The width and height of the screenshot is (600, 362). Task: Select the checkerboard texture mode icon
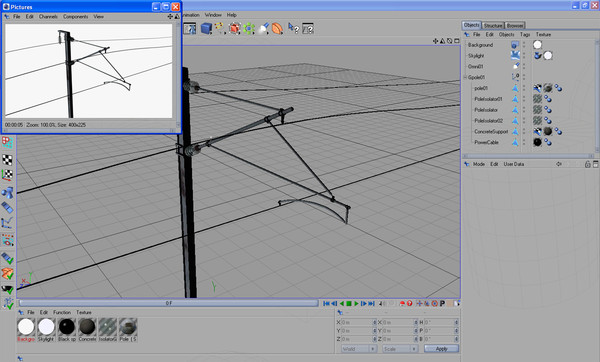pyautogui.click(x=8, y=160)
